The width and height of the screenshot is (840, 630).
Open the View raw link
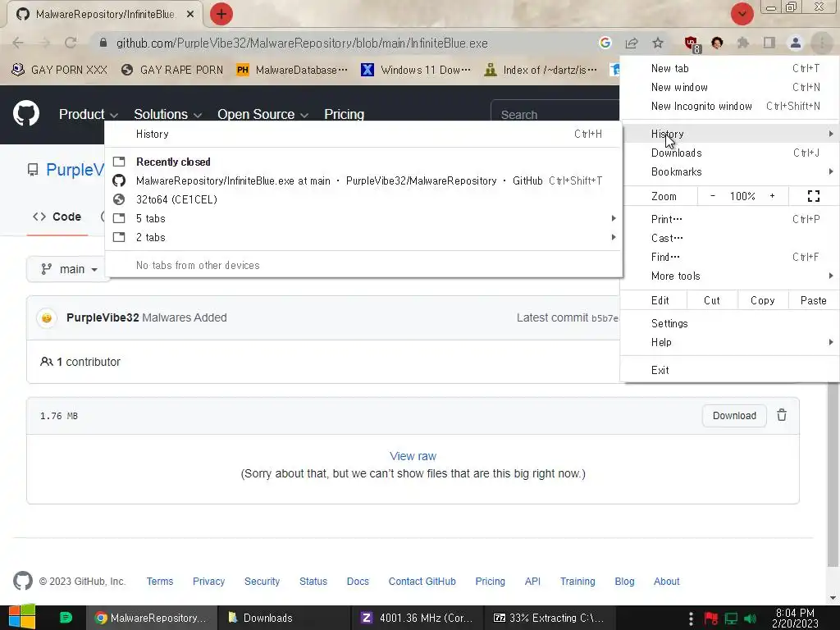point(413,456)
